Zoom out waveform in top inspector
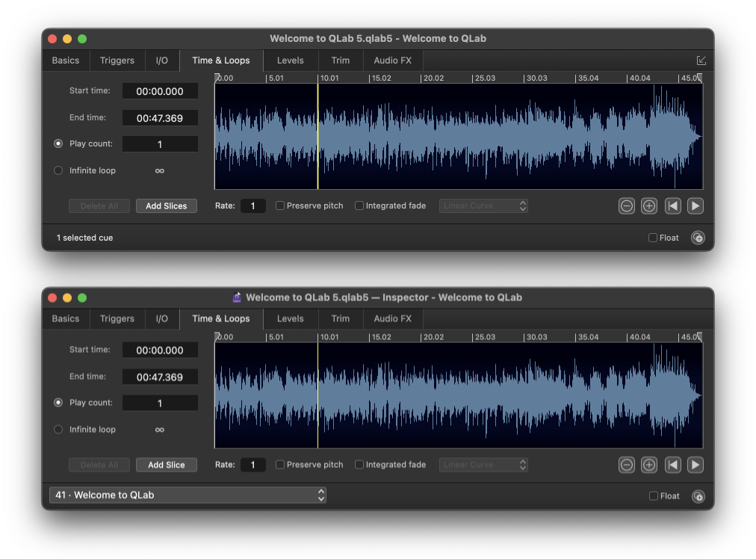Viewport: 756px width, 559px height. pyautogui.click(x=626, y=206)
